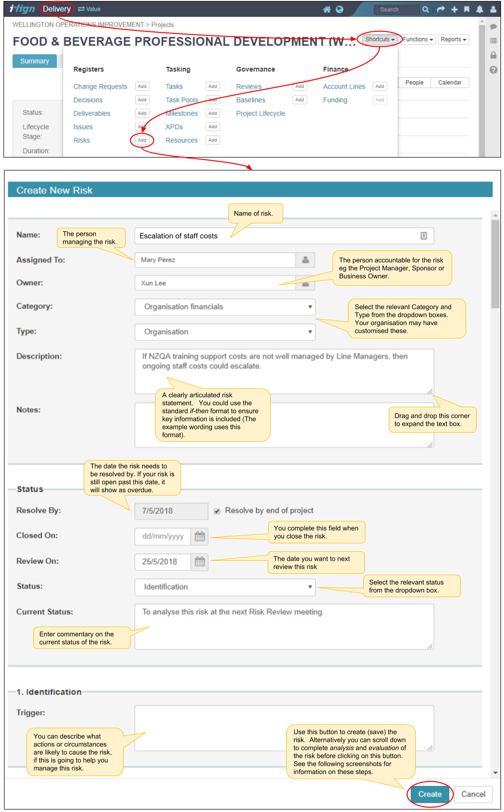Click the lock icon in sidebar
This screenshot has height=812, width=504.
click(x=493, y=55)
